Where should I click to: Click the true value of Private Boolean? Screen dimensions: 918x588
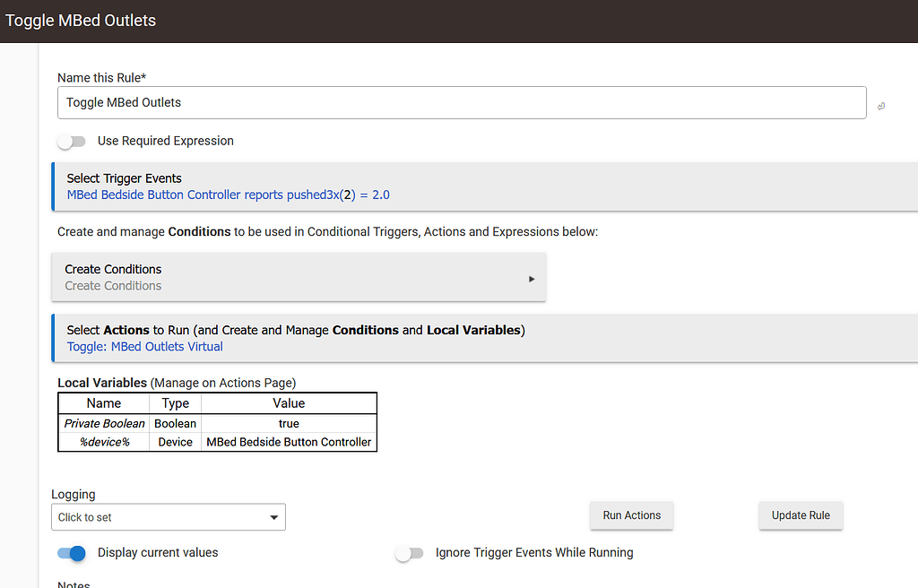tap(289, 423)
